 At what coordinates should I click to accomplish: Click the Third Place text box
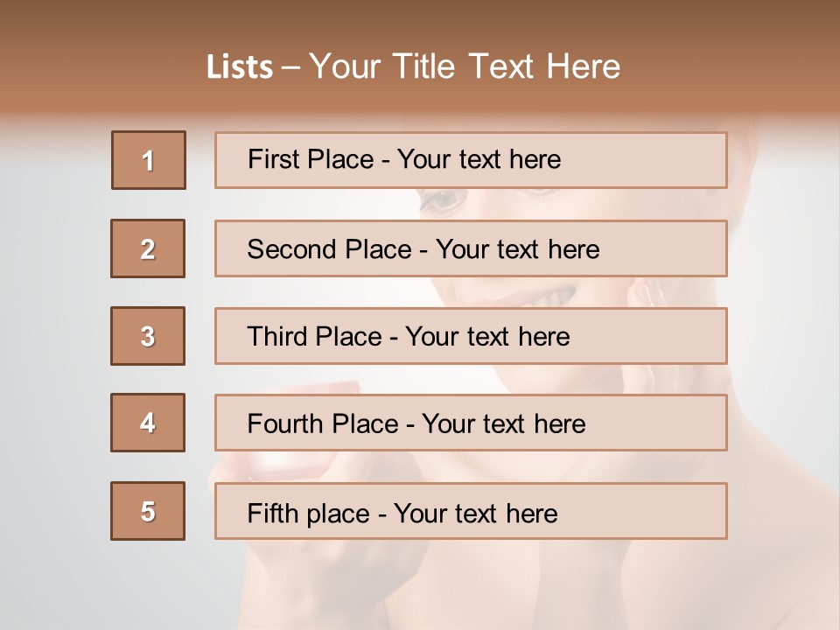click(471, 336)
